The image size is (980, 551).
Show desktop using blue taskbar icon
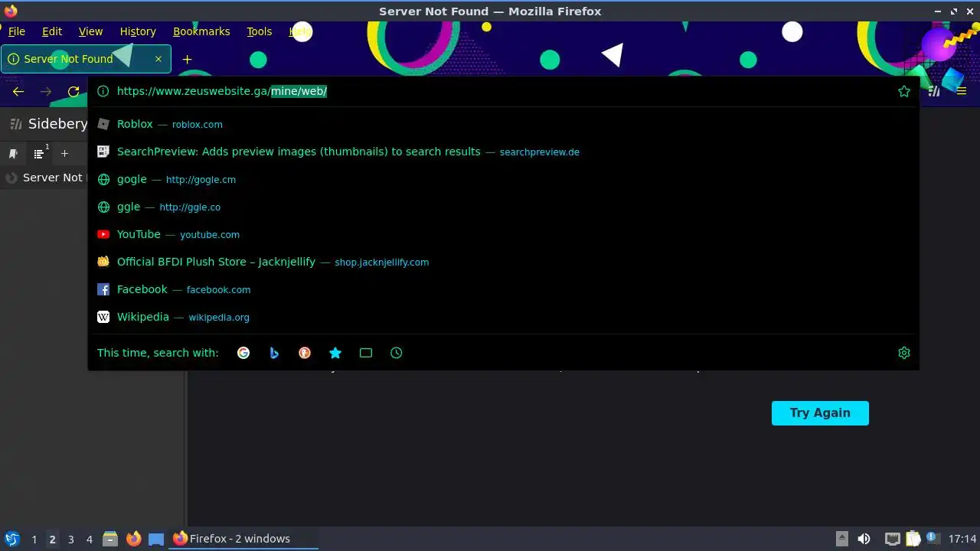coord(156,539)
